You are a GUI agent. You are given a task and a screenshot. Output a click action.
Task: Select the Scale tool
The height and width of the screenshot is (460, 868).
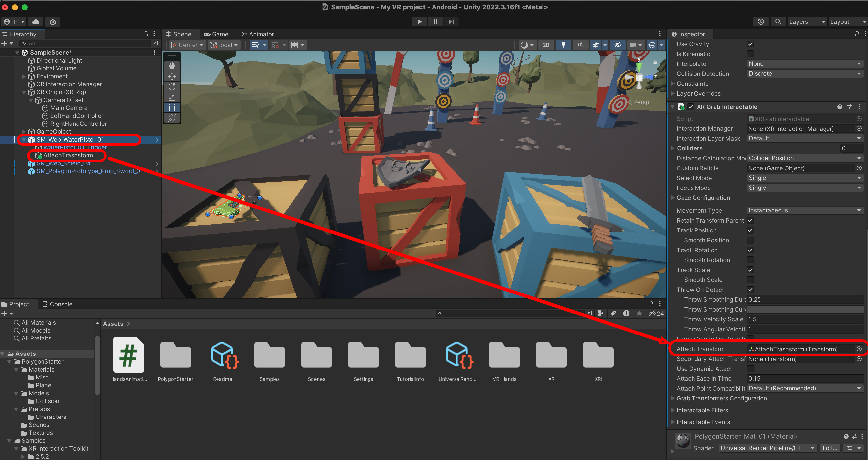point(172,97)
